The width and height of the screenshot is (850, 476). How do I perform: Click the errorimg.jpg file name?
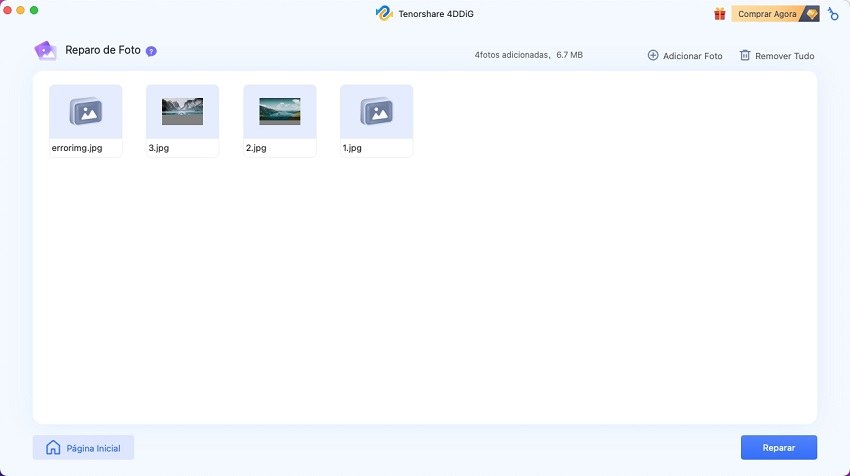click(x=77, y=147)
